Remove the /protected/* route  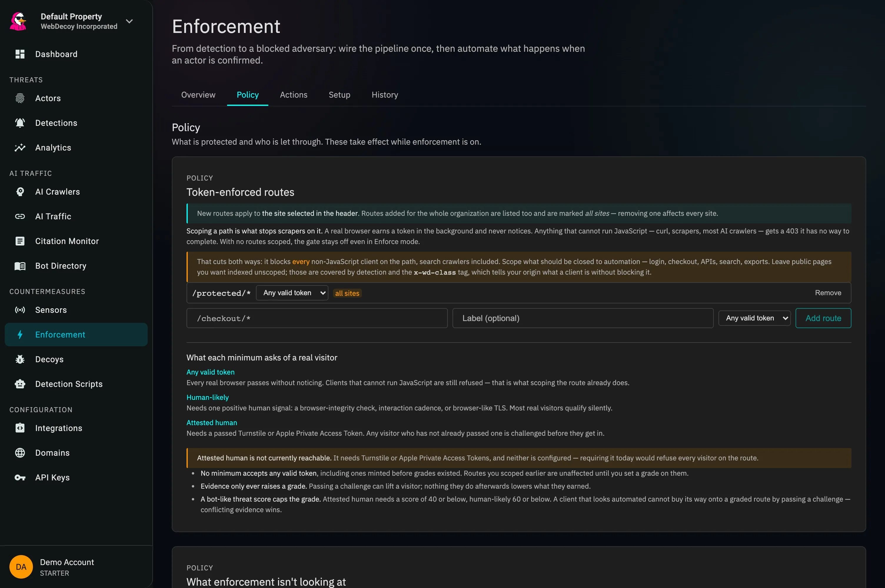pos(828,293)
